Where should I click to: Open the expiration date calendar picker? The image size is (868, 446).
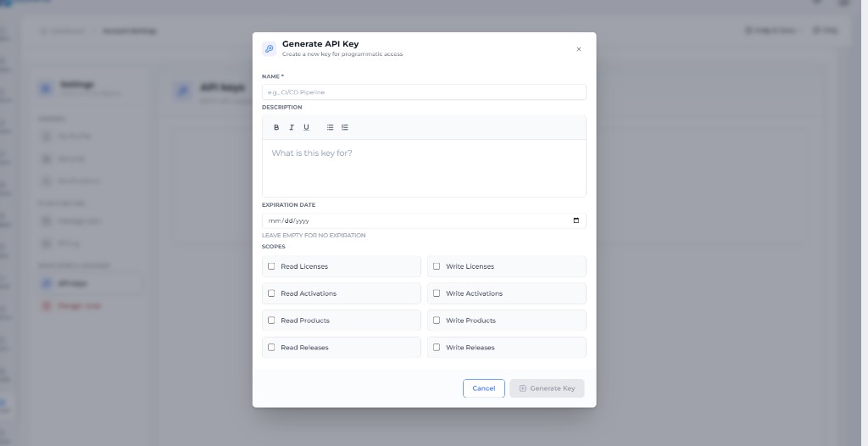576,220
